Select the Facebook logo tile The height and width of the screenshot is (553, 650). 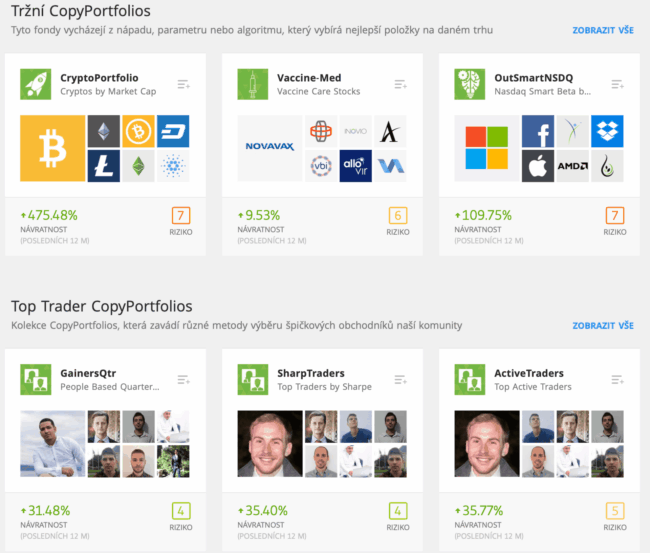[x=538, y=131]
